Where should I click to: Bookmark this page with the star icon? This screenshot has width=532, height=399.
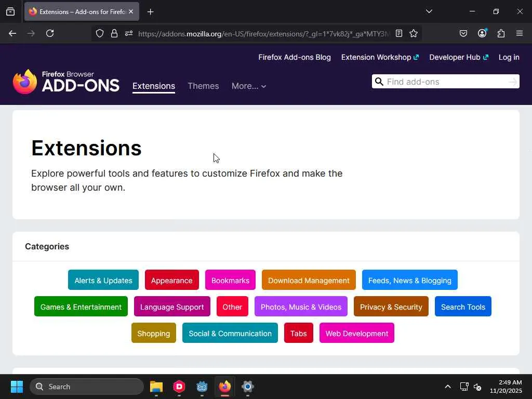(x=413, y=33)
